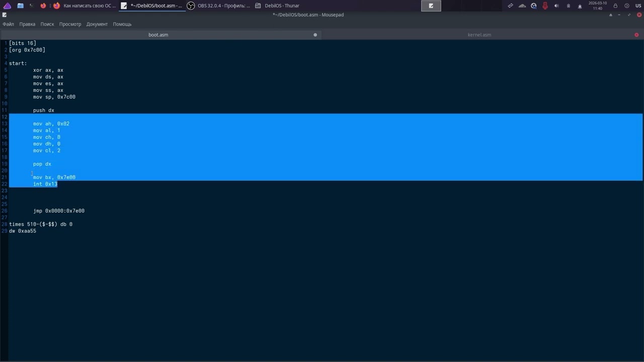The image size is (644, 362).
Task: Open the applications menu purple triangle icon
Action: pyautogui.click(x=7, y=6)
